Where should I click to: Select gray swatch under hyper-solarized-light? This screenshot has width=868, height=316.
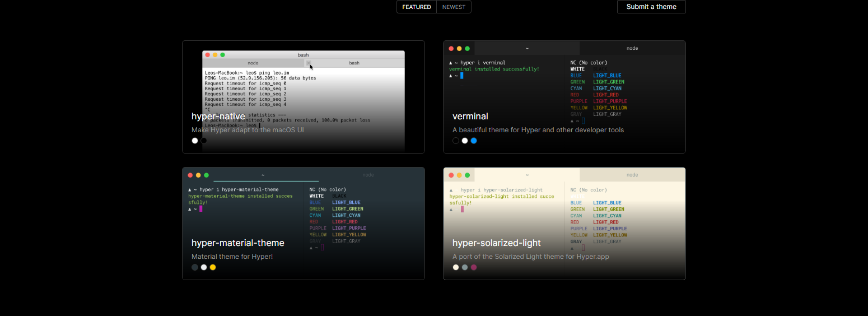coord(465,267)
